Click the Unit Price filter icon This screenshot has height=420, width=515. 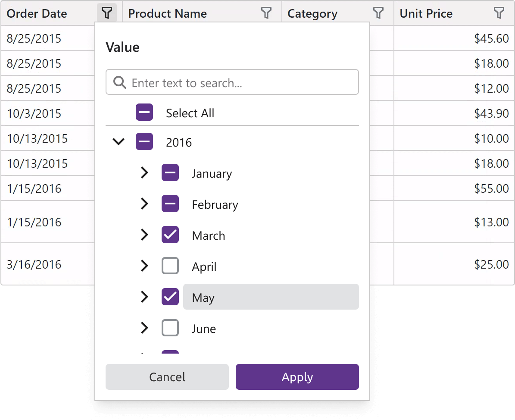(499, 13)
